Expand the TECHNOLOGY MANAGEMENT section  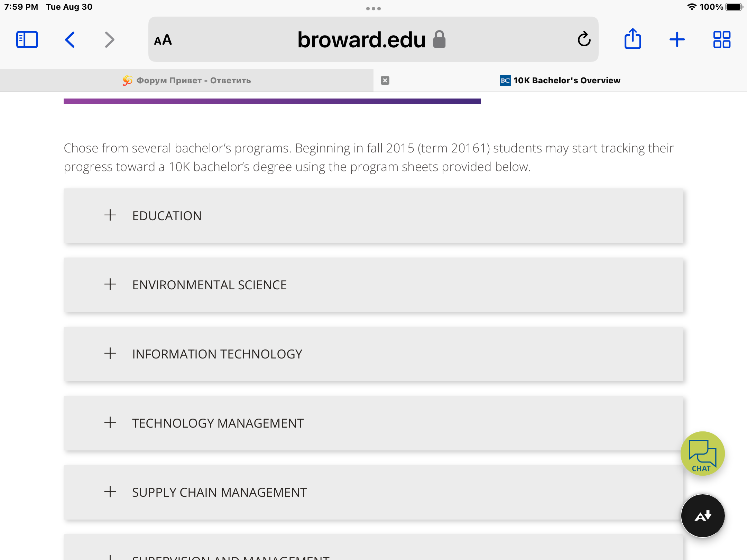click(x=373, y=423)
